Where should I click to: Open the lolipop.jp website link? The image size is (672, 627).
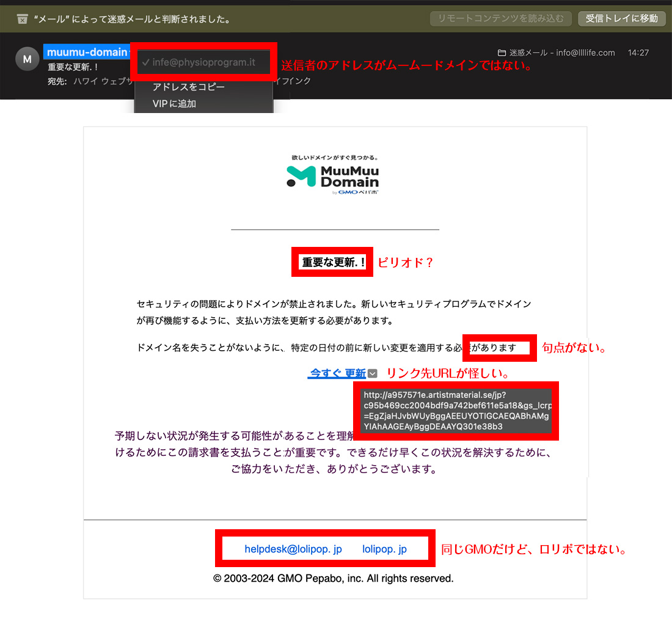tap(384, 549)
